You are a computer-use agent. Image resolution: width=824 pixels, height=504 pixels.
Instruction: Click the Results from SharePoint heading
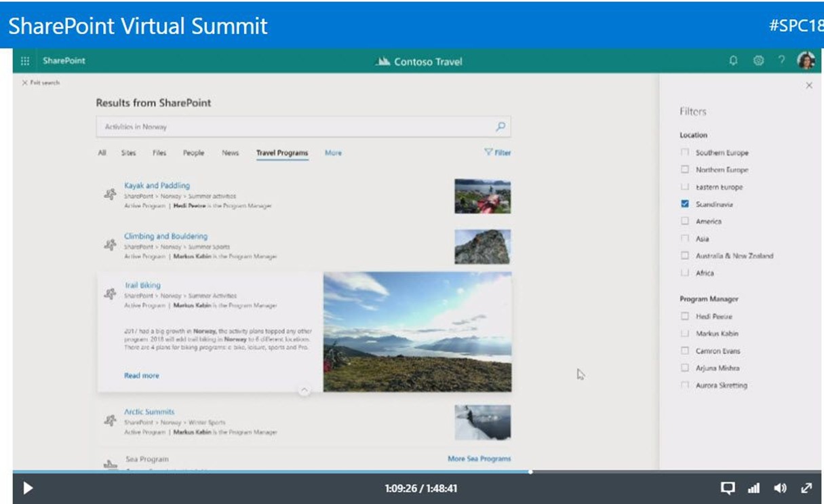coord(153,103)
